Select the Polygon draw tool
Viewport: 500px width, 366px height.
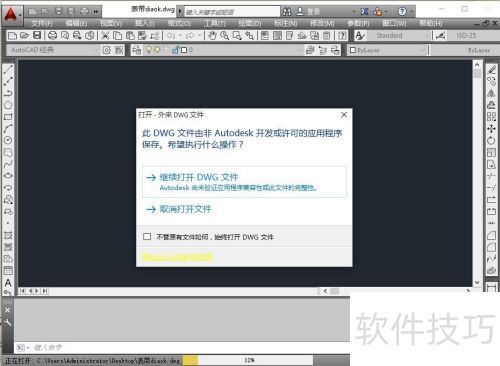click(x=8, y=105)
